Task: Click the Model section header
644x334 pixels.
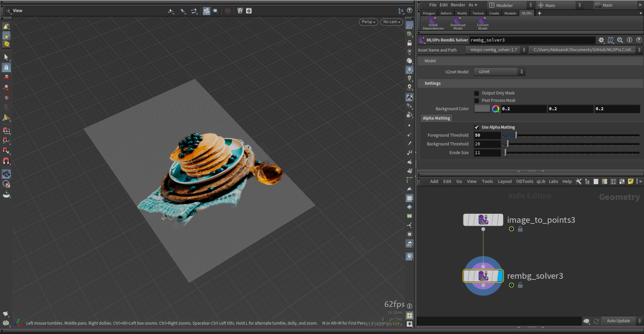Action: (x=530, y=61)
